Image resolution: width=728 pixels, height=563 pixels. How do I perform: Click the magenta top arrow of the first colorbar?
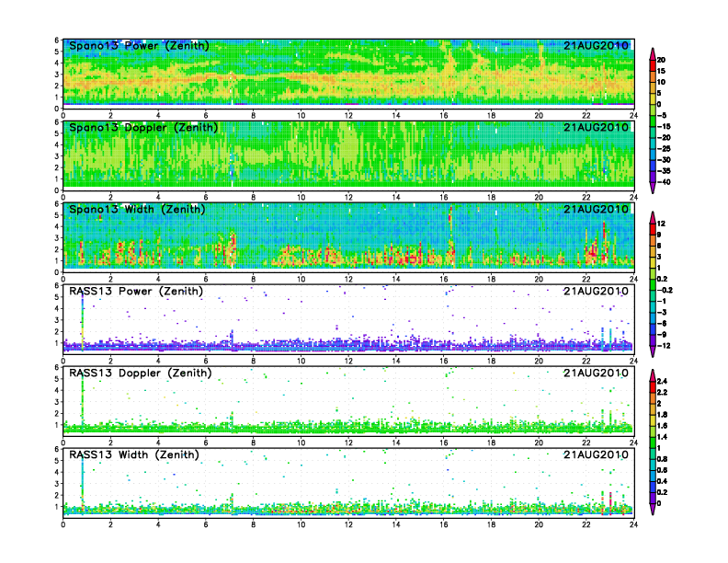click(x=653, y=53)
